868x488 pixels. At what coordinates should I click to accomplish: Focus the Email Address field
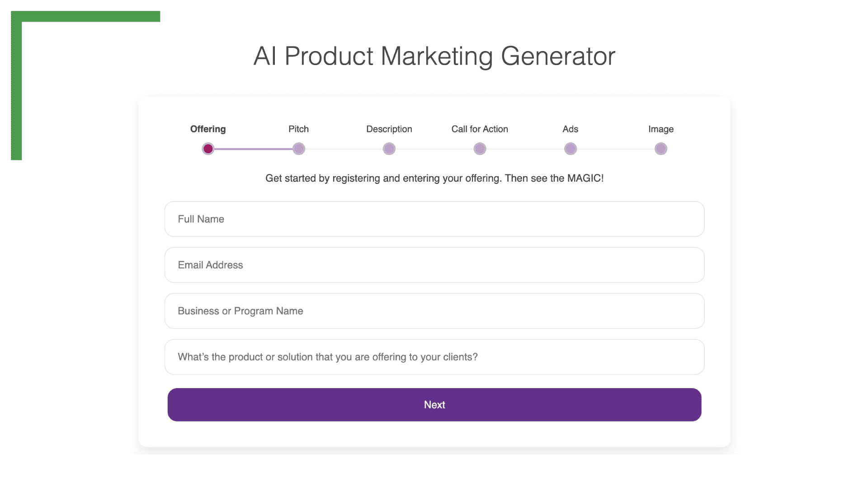[x=434, y=265]
